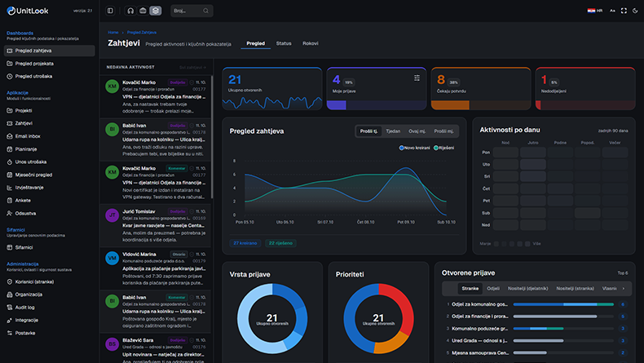Click the Email inbox sidebar icon

(10, 136)
